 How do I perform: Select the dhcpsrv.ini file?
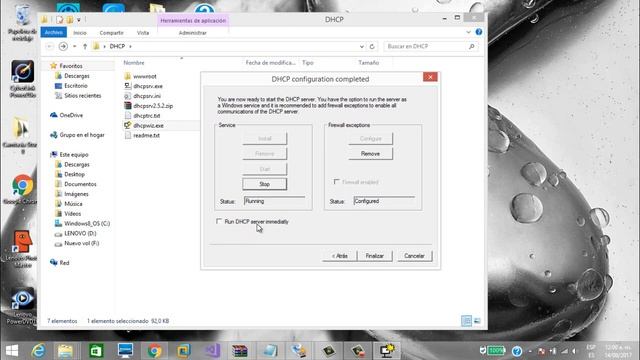(147, 96)
